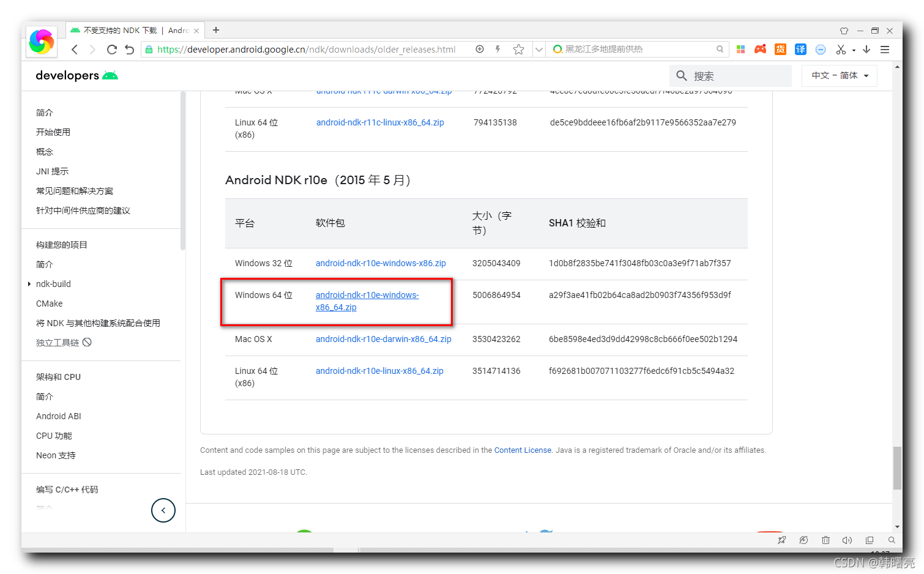Click the overlapping windows status icon
Screen dimensions: 924x574
point(870,540)
